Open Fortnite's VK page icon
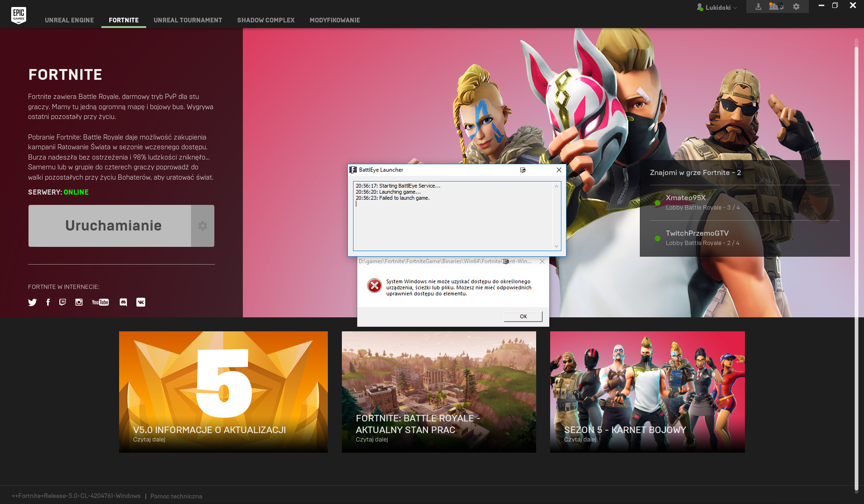864x504 pixels. (141, 302)
